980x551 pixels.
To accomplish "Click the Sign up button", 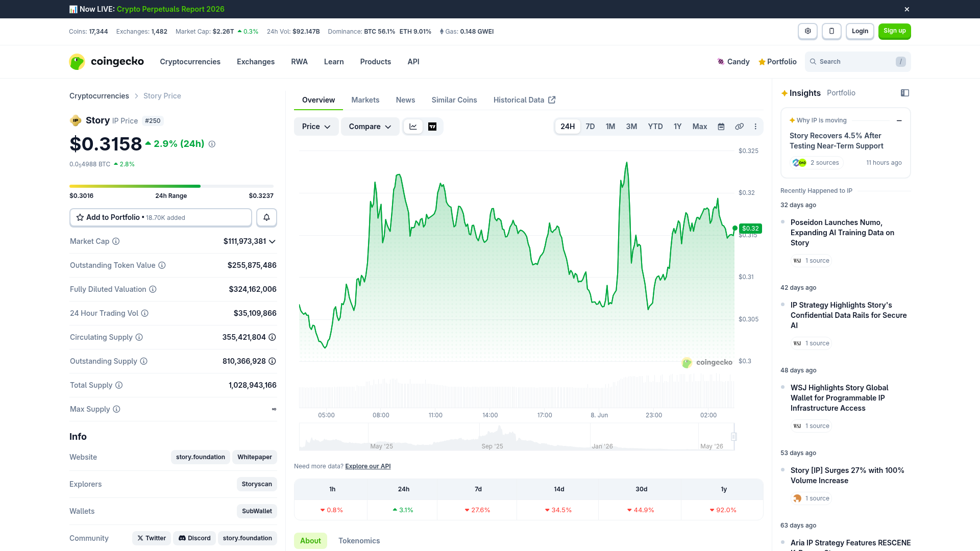I will tap(895, 31).
